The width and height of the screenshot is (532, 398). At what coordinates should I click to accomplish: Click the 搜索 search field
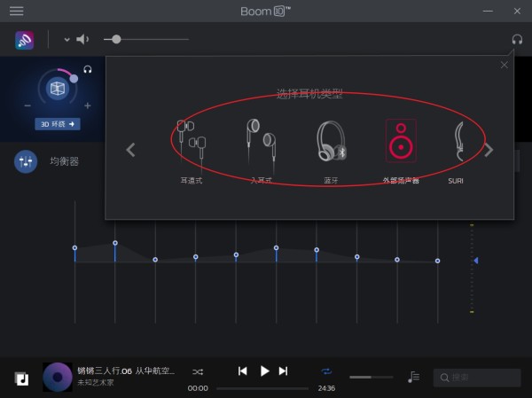(x=477, y=378)
